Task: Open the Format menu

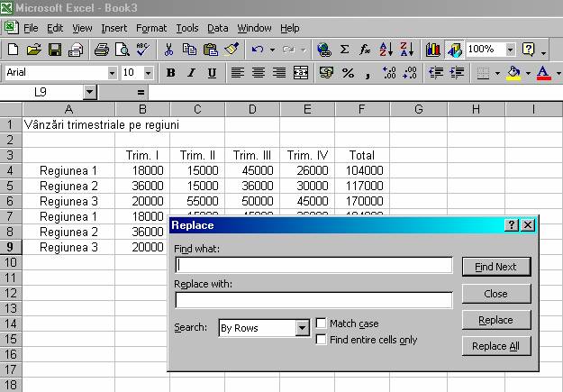Action: pyautogui.click(x=151, y=28)
